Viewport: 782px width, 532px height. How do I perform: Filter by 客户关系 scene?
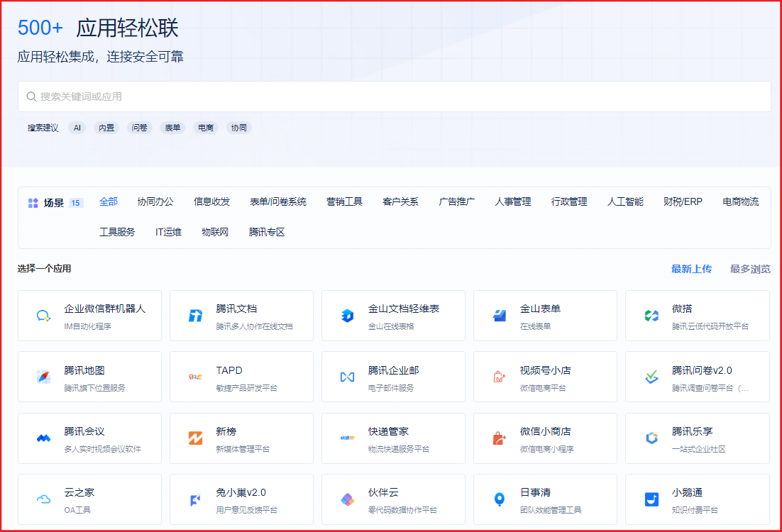[x=400, y=202]
